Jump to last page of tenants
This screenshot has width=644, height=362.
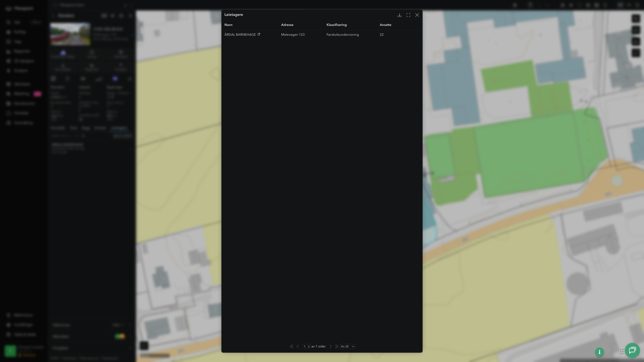(x=336, y=346)
